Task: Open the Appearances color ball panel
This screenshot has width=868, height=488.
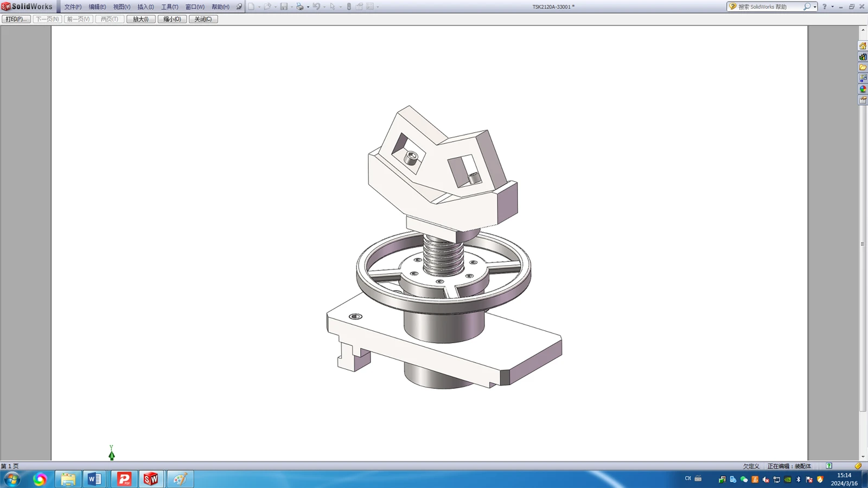Action: [x=863, y=89]
